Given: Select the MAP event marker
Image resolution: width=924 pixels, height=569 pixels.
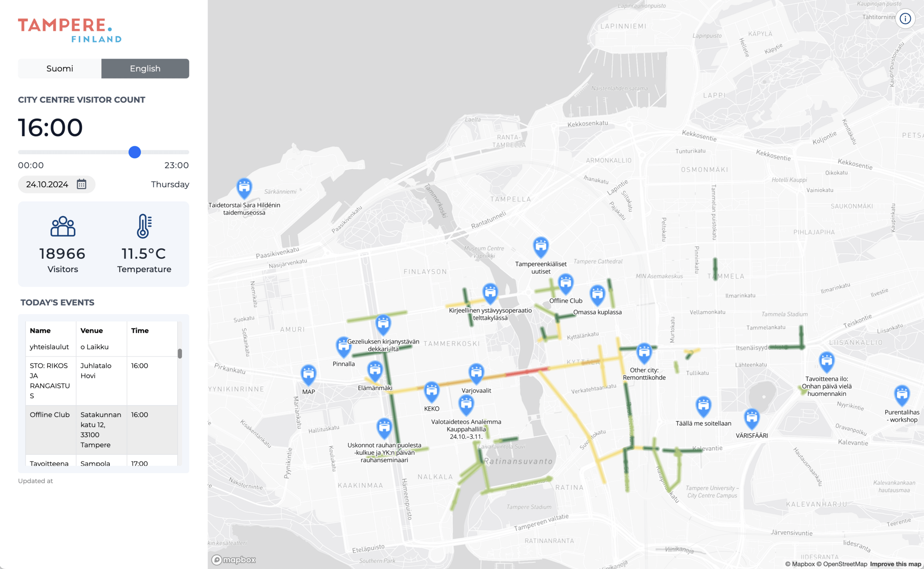Looking at the screenshot, I should click(308, 375).
